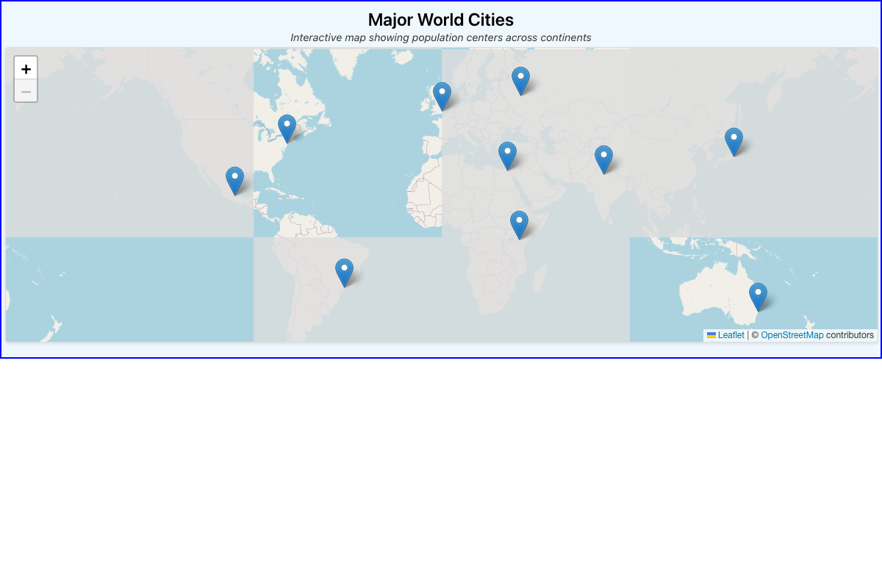Open the marker pinned on northern India
882x588 pixels.
coord(603,159)
